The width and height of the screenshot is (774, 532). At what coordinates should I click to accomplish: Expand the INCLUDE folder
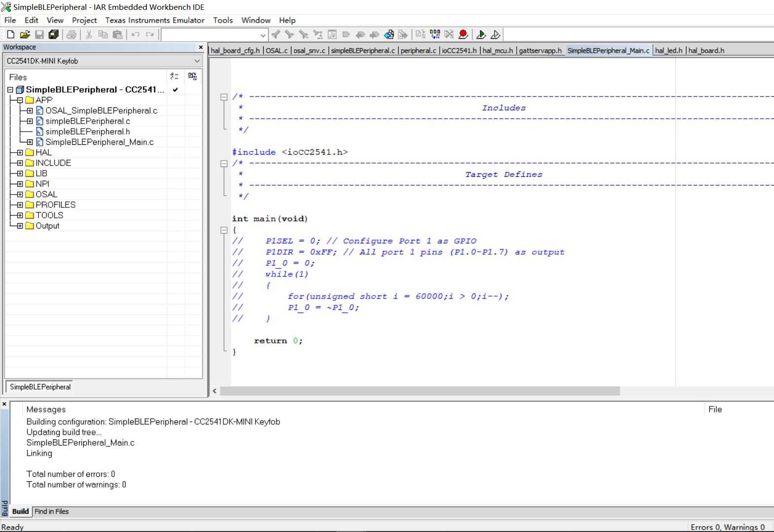point(20,163)
